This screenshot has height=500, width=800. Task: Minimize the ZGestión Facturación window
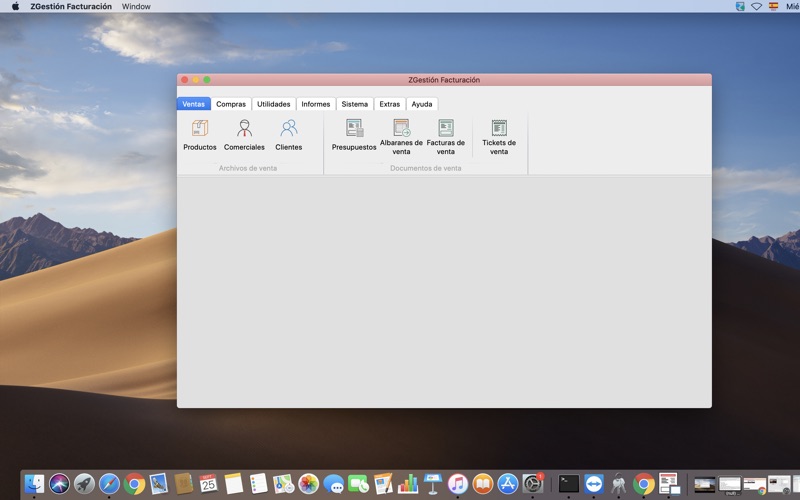click(196, 80)
